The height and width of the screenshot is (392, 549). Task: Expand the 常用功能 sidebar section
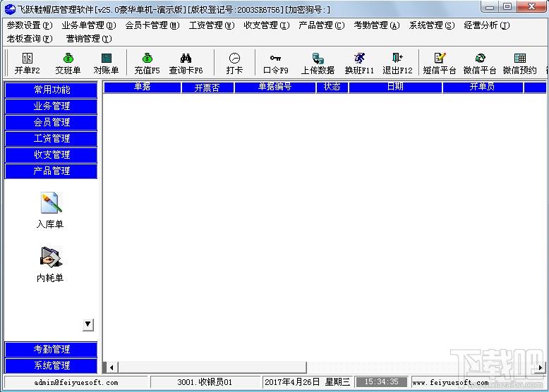point(51,90)
